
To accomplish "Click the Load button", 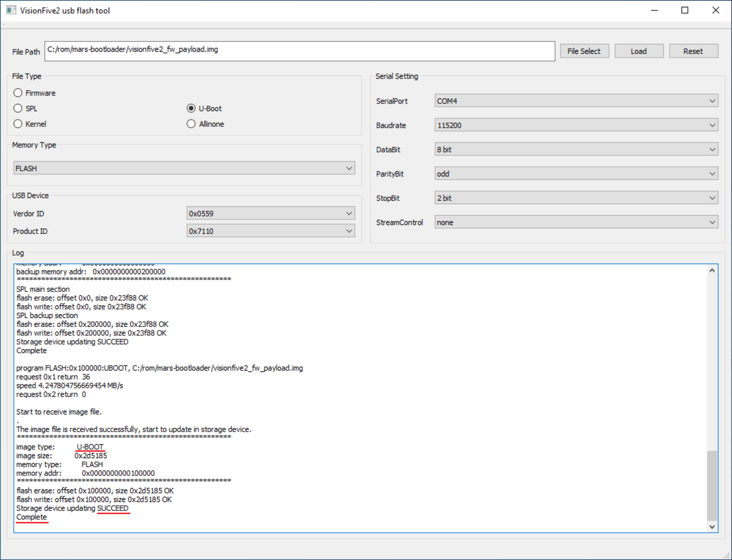I will (x=639, y=51).
